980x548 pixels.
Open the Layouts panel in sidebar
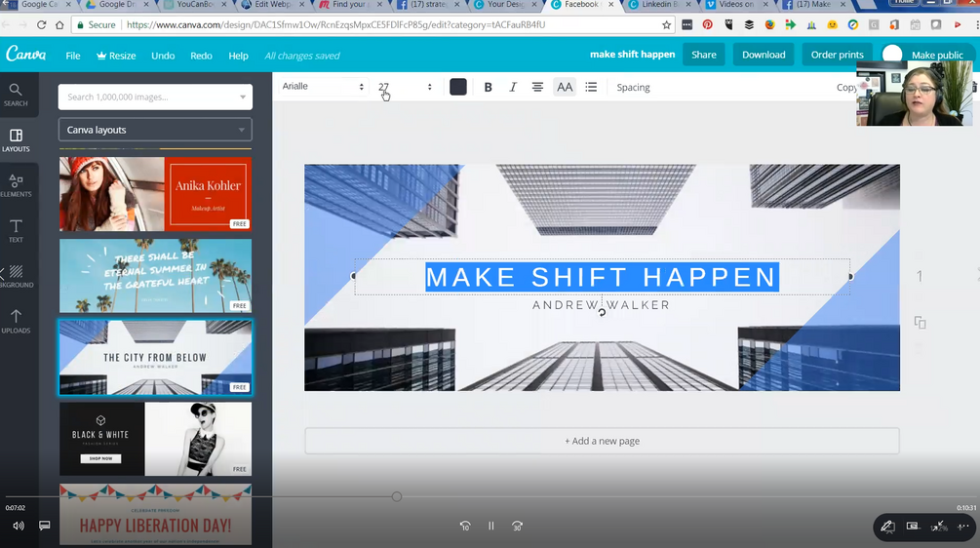tap(16, 140)
